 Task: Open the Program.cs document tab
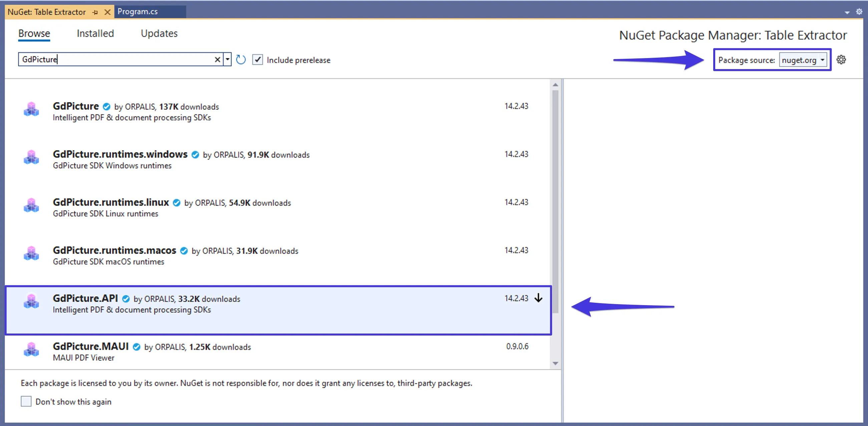coord(137,11)
